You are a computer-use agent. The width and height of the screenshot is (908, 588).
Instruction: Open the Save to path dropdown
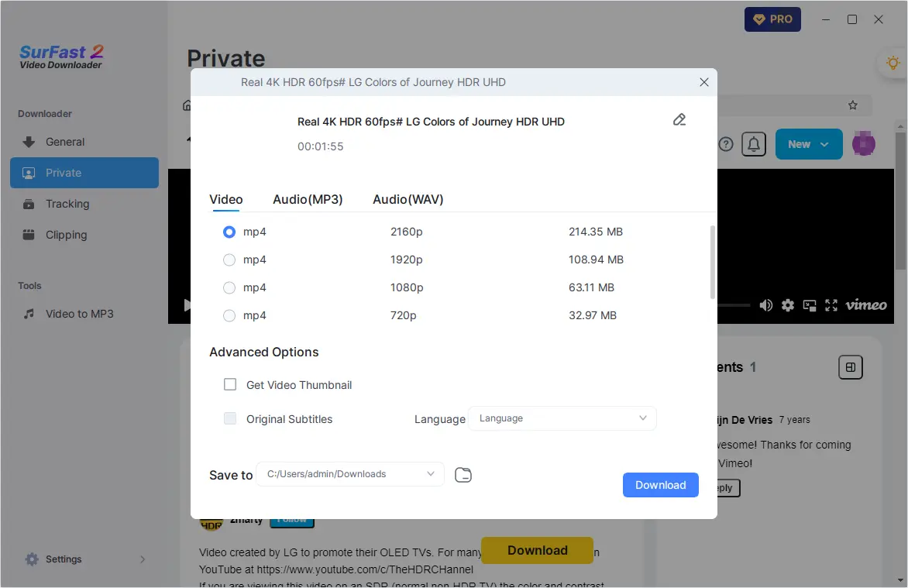pyautogui.click(x=349, y=474)
